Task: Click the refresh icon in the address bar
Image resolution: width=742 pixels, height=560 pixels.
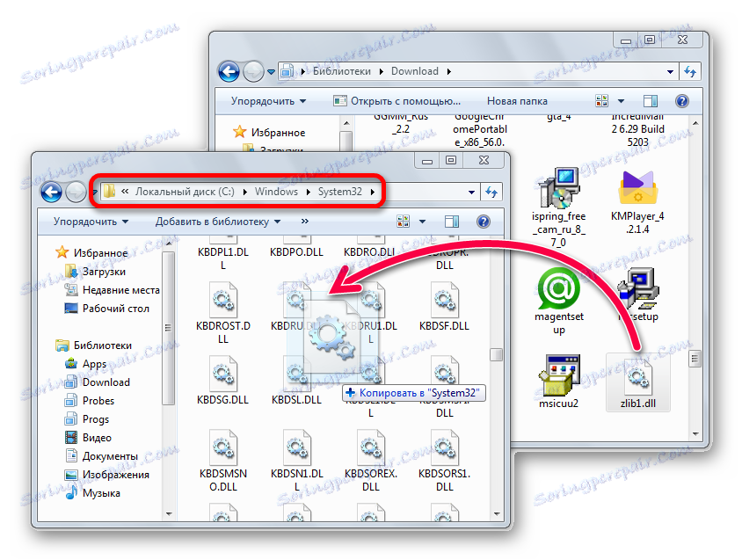Action: click(x=492, y=192)
